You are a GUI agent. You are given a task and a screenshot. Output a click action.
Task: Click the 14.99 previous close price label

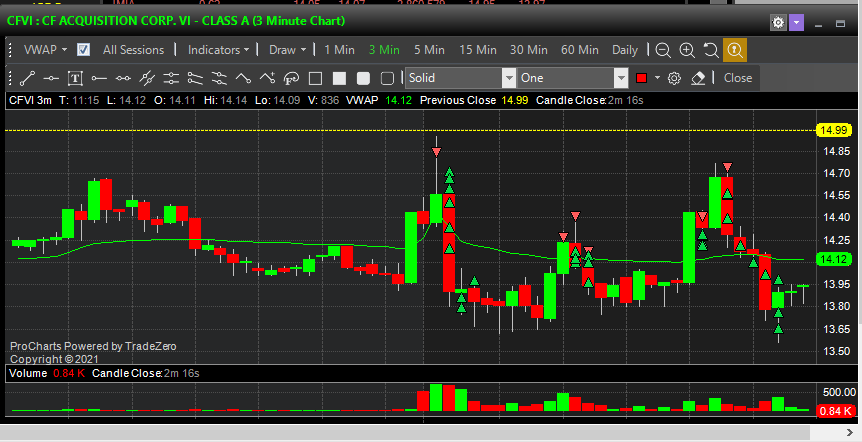[x=834, y=130]
